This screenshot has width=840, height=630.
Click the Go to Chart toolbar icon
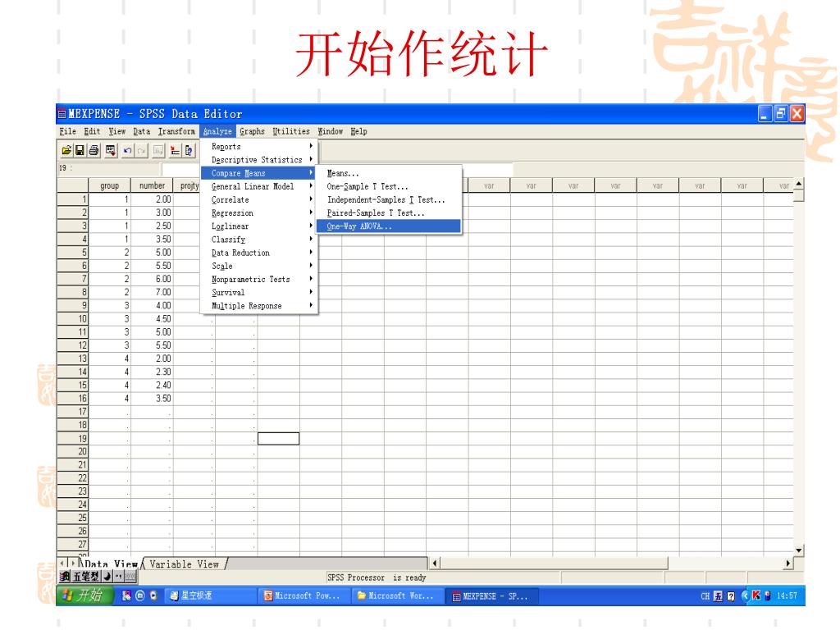158,151
